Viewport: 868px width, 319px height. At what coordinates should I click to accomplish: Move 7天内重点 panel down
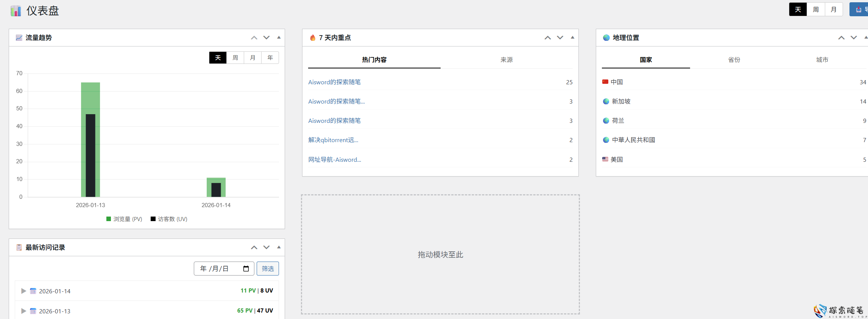tap(560, 37)
